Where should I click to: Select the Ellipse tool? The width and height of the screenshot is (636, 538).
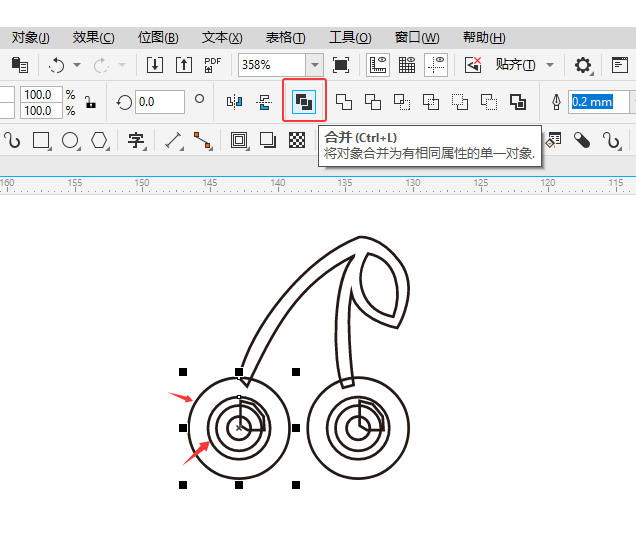71,140
